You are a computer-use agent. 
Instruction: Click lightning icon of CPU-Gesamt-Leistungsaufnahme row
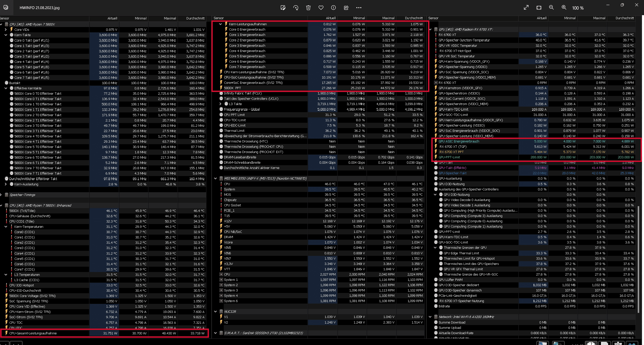click(7, 333)
